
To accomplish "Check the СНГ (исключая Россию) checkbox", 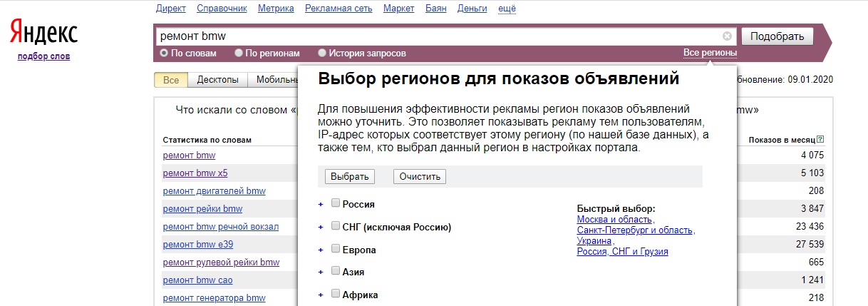I will pyautogui.click(x=336, y=226).
